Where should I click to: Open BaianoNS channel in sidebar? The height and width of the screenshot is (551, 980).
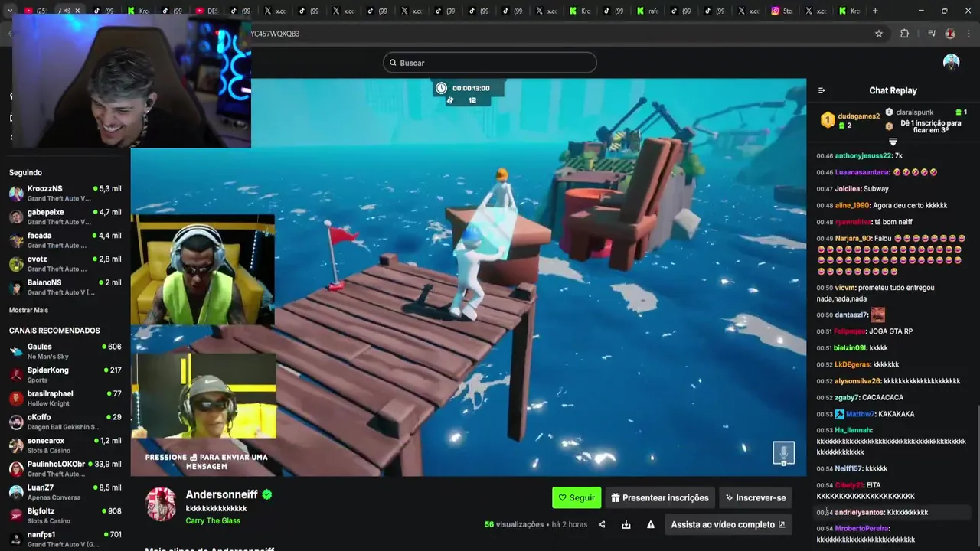tap(65, 287)
